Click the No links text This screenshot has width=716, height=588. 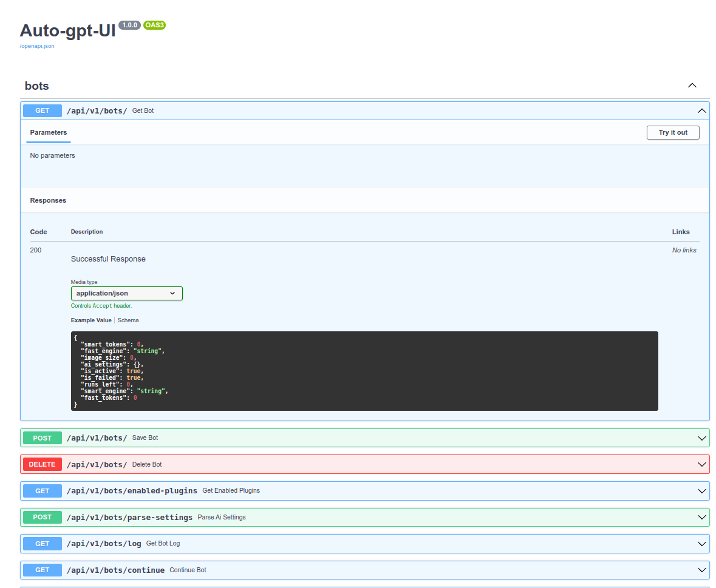pyautogui.click(x=684, y=250)
